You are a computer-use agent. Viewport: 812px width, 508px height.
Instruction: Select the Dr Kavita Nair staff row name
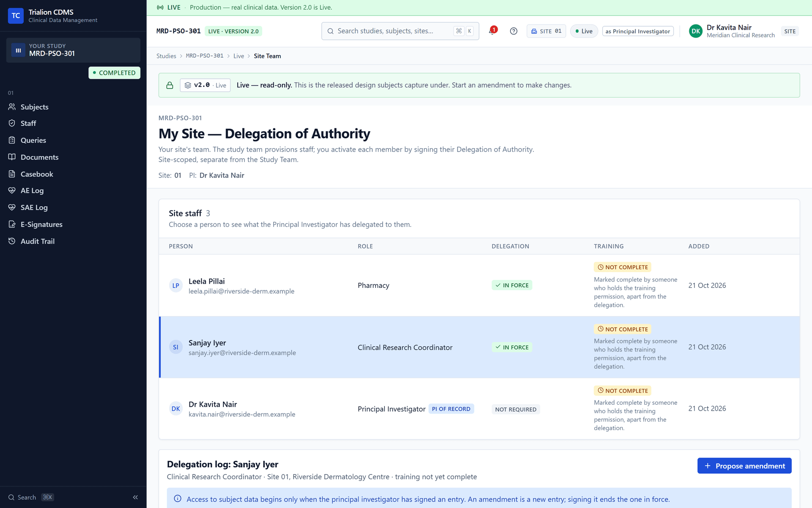[x=213, y=404]
